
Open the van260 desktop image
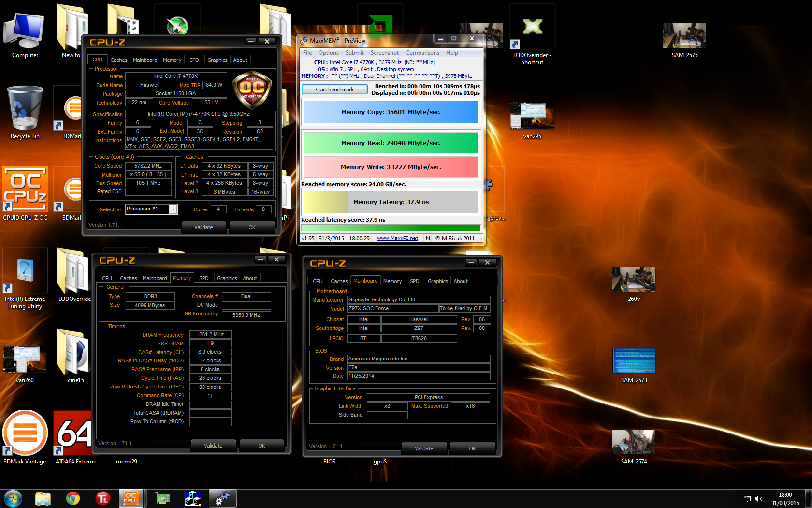coord(25,364)
